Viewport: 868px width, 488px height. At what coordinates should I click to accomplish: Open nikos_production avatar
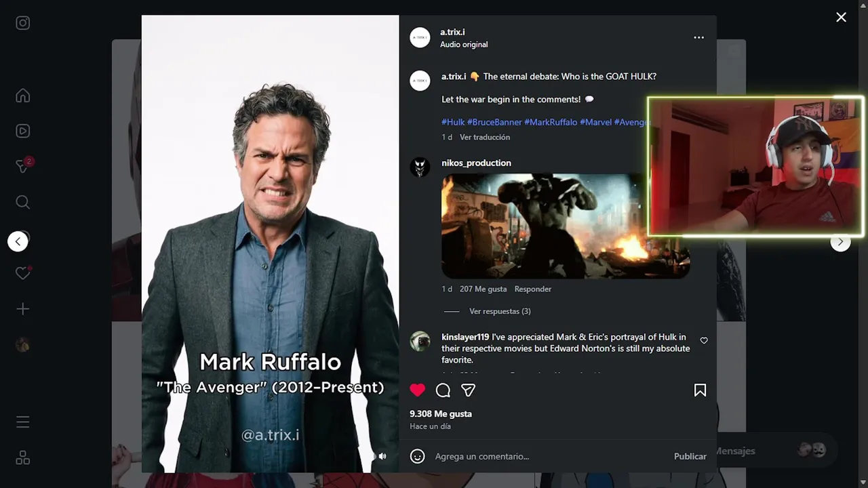point(420,167)
